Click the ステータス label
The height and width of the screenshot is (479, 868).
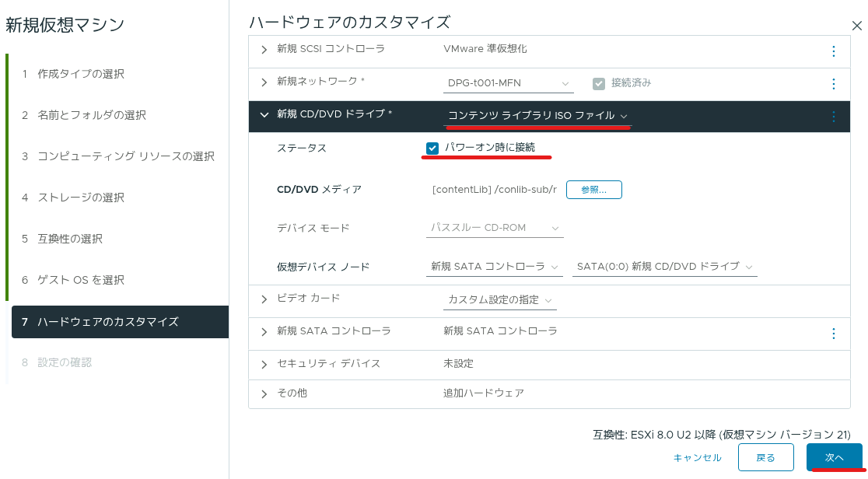click(302, 149)
